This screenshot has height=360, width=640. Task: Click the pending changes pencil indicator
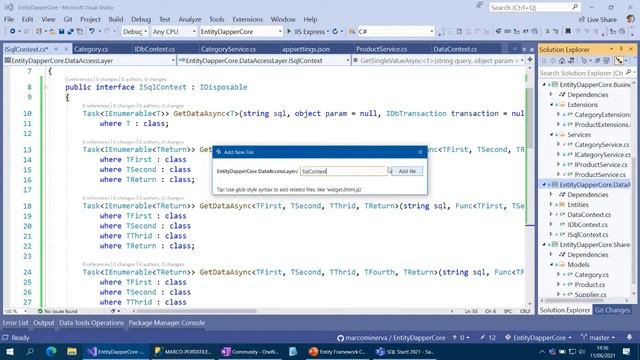coord(487,338)
